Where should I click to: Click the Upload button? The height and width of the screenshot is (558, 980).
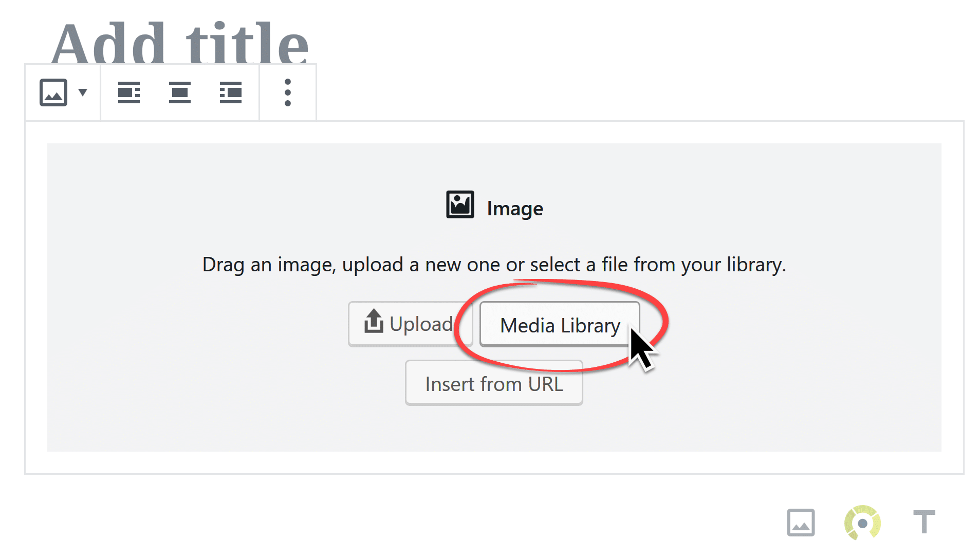click(410, 324)
